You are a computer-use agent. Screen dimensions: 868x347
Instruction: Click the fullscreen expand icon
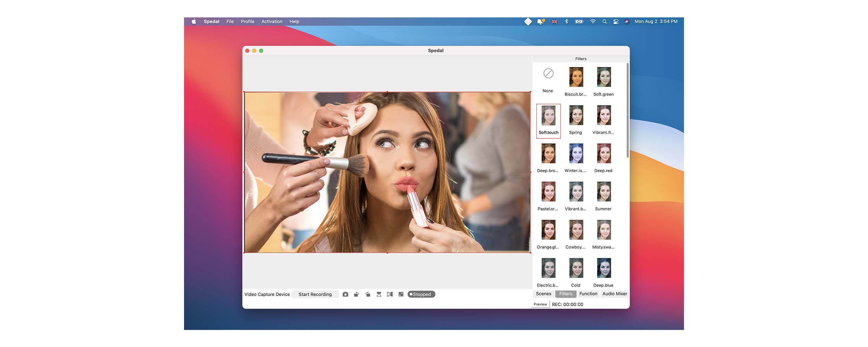tap(401, 294)
